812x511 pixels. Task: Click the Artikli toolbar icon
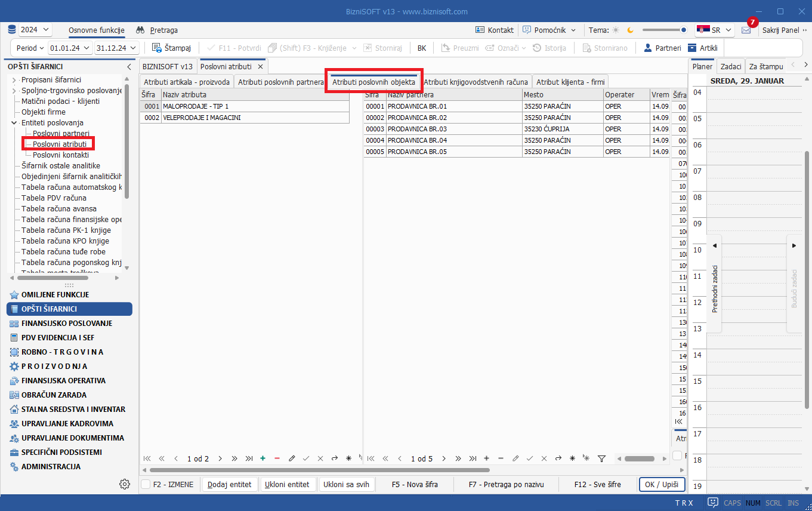pyautogui.click(x=692, y=48)
